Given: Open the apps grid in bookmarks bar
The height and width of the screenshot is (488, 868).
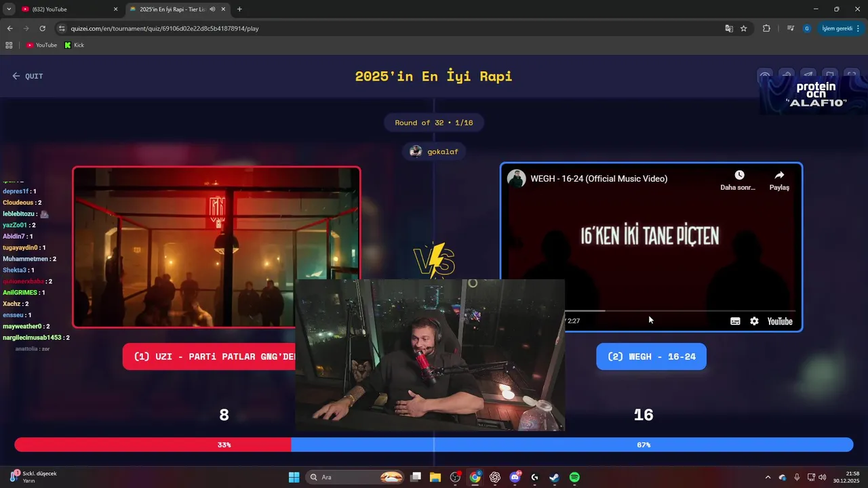Looking at the screenshot, I should pos(9,45).
